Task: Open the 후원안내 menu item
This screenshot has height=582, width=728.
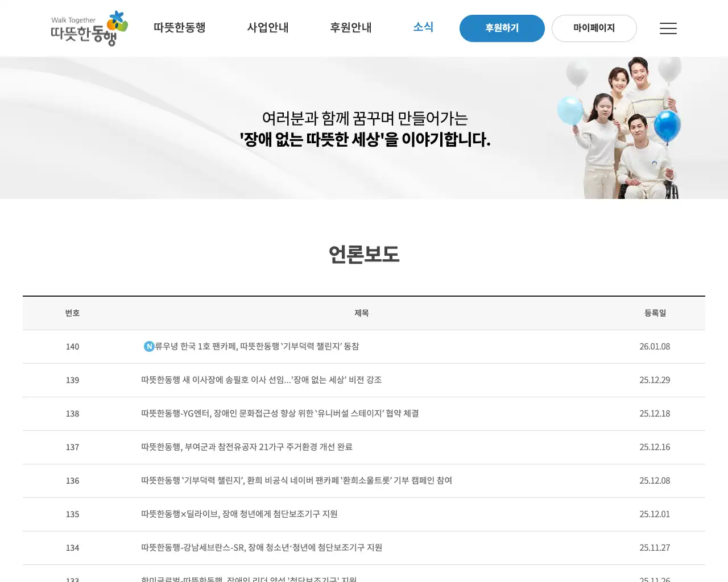Action: (350, 27)
